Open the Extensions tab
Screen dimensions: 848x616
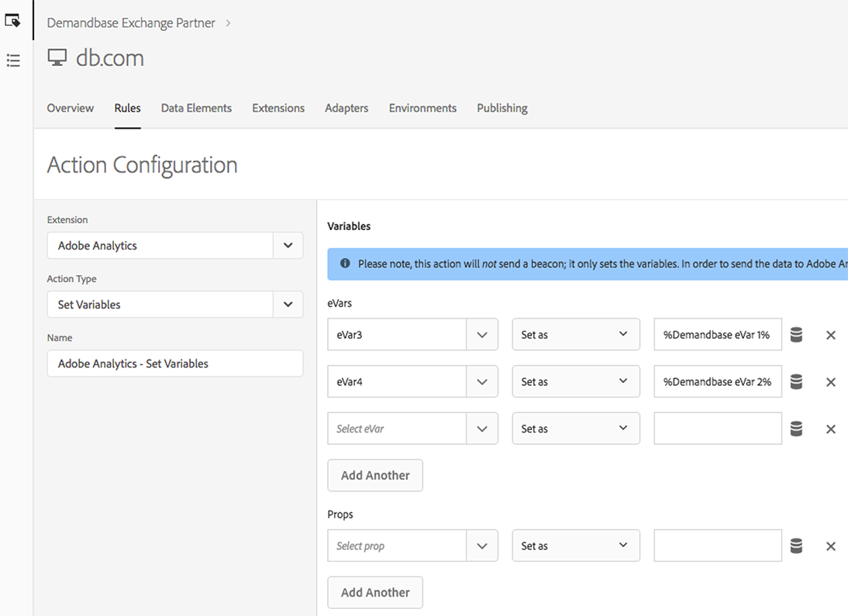coord(278,108)
